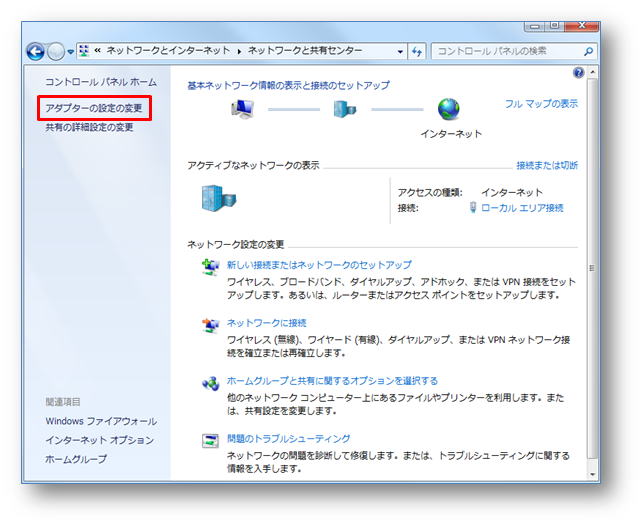Click the search magnifier icon
Viewport: 643px width, 526px height.
coord(588,51)
